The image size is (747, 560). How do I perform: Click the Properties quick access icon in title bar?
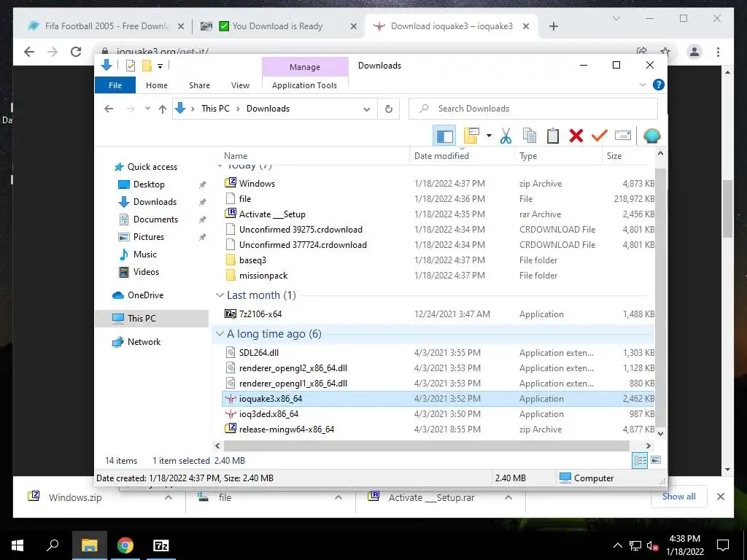coord(130,66)
